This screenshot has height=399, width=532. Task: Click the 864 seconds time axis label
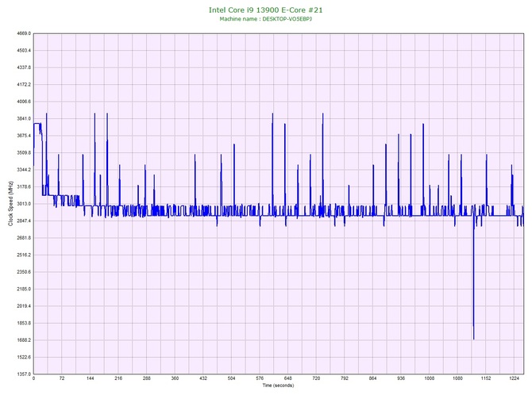click(372, 378)
